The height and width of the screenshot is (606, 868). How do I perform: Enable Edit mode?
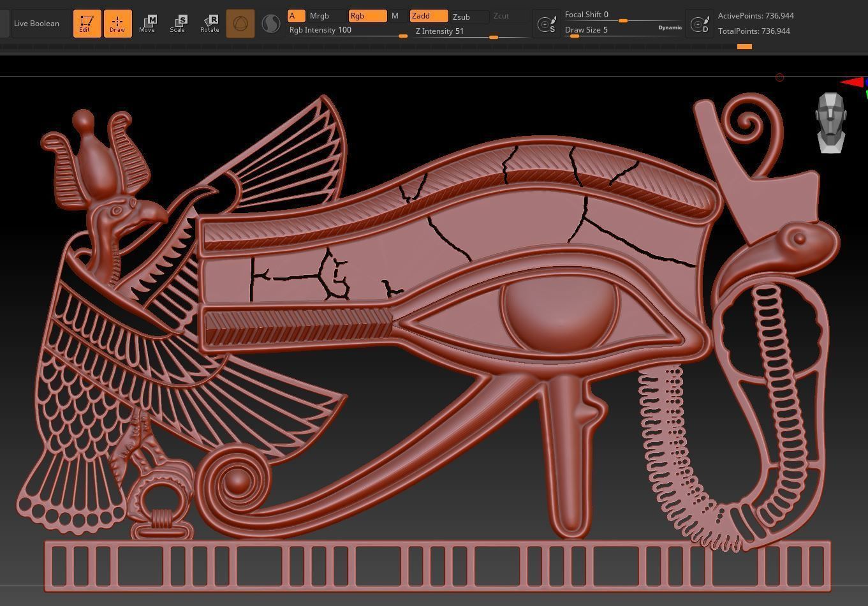87,24
